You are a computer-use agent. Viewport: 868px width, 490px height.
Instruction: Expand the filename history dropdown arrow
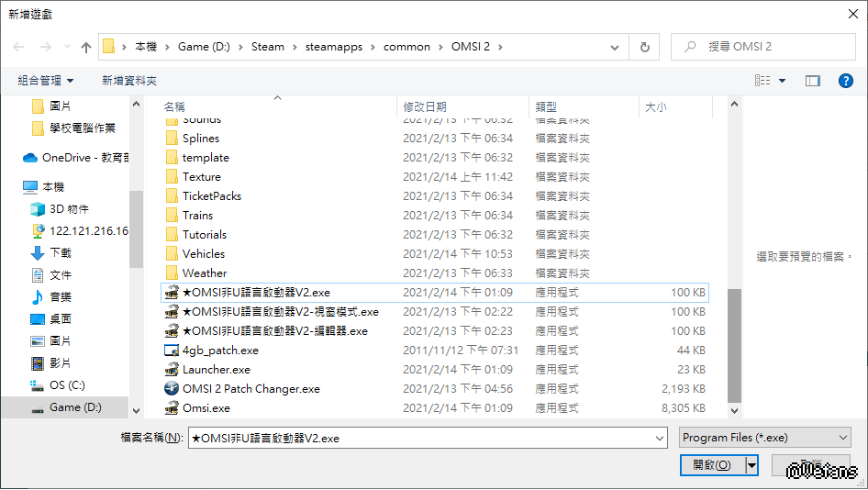point(660,438)
